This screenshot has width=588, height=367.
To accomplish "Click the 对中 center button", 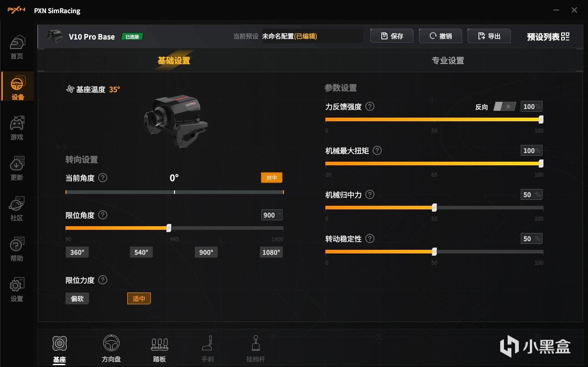I will tap(272, 178).
